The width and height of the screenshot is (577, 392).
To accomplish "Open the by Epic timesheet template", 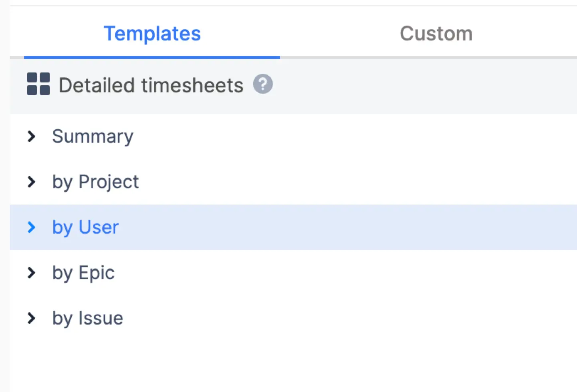I will [x=83, y=273].
